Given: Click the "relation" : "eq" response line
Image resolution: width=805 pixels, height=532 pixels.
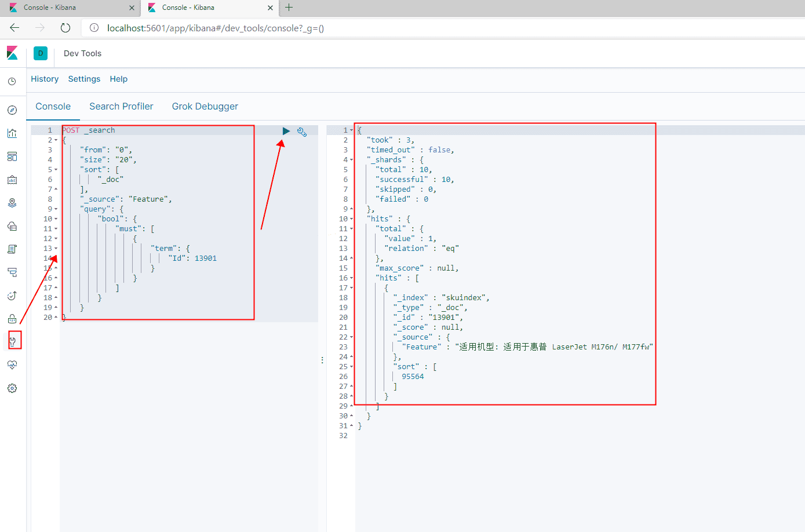Looking at the screenshot, I should pos(421,249).
